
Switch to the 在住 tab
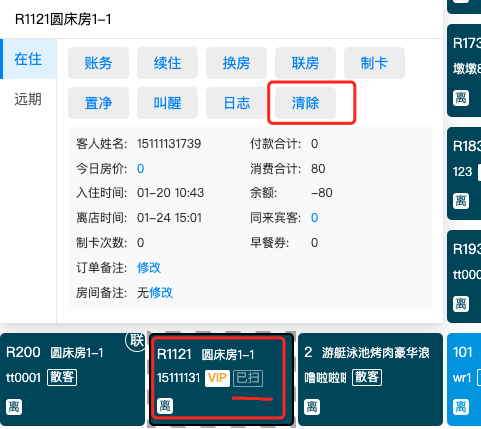(x=28, y=59)
